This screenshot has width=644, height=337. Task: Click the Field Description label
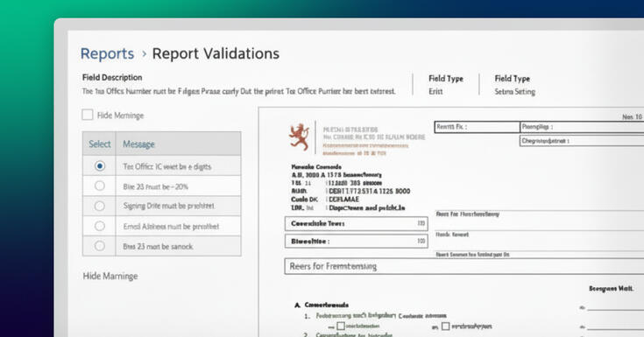[x=112, y=78]
